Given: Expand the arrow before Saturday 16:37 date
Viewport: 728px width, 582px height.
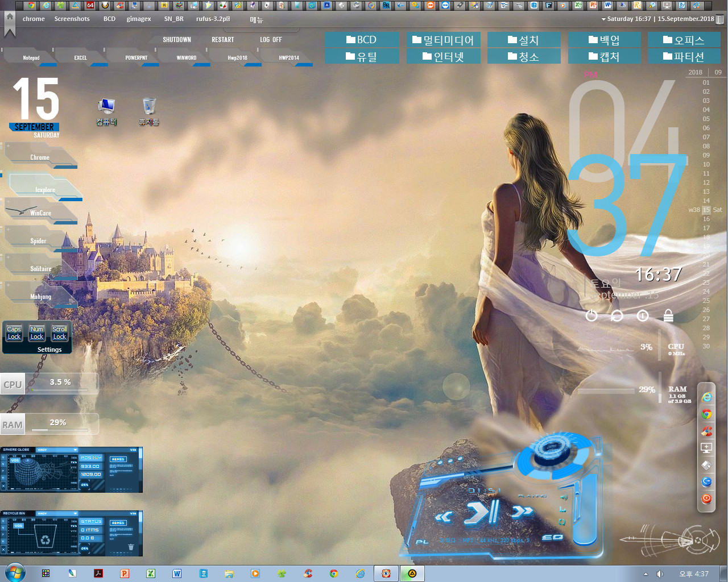Looking at the screenshot, I should 603,19.
